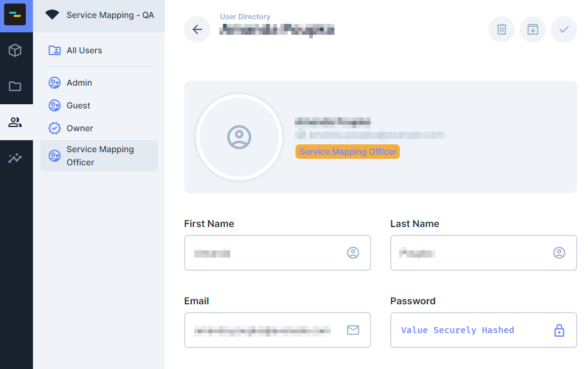The image size is (588, 369).
Task: Open the Content module cube icon
Action: [x=15, y=50]
